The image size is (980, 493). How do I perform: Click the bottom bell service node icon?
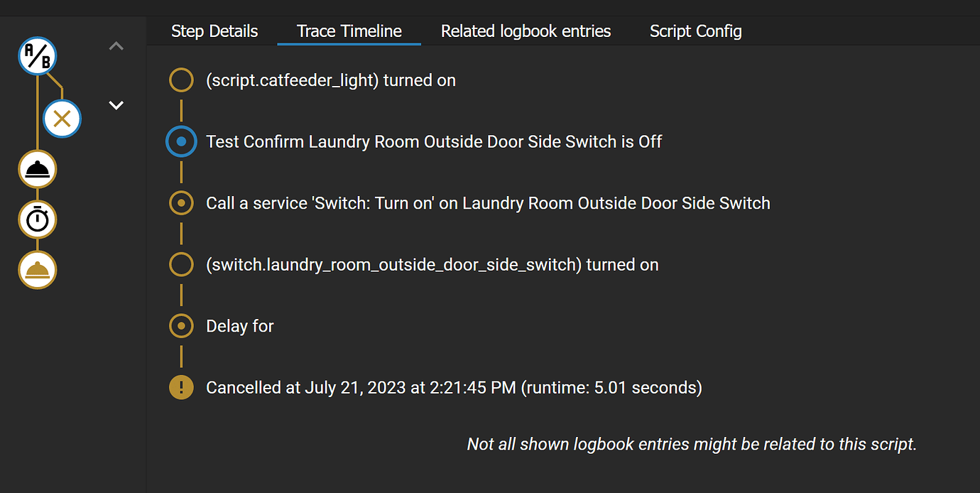click(x=37, y=271)
